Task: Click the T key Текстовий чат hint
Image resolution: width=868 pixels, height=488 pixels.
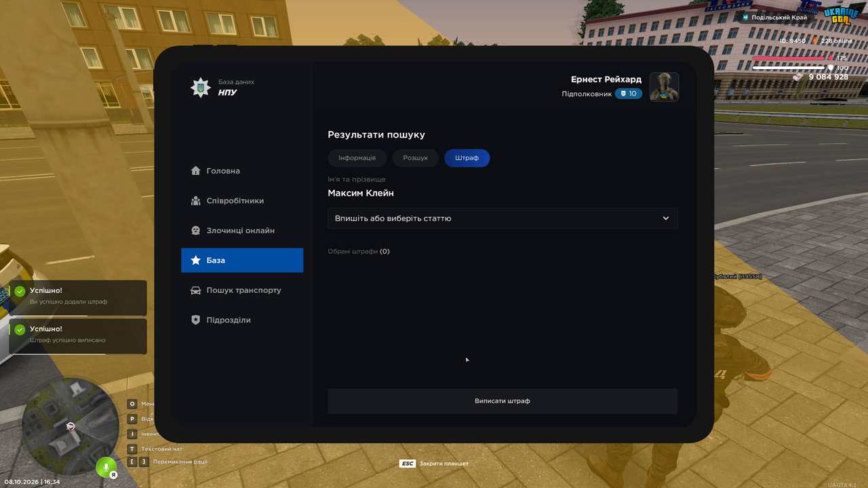Action: click(155, 449)
